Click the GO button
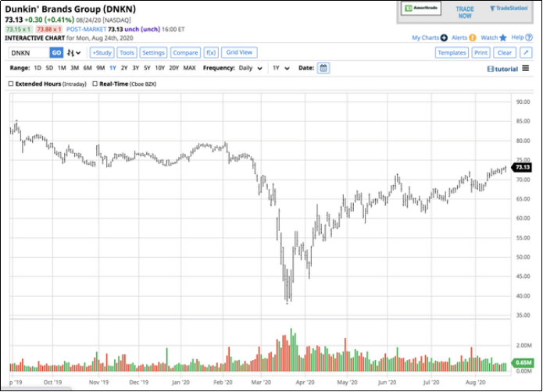The image size is (543, 392). tap(56, 52)
